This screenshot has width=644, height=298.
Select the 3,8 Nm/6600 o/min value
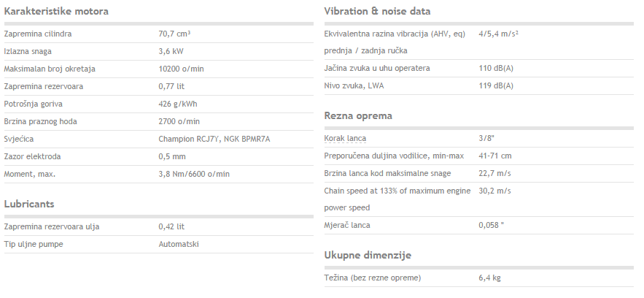(194, 175)
